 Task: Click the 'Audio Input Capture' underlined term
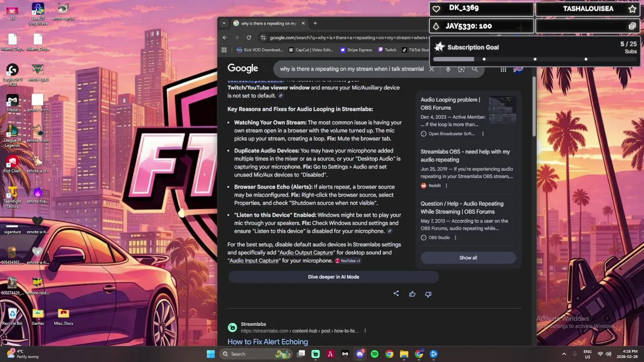(x=254, y=260)
